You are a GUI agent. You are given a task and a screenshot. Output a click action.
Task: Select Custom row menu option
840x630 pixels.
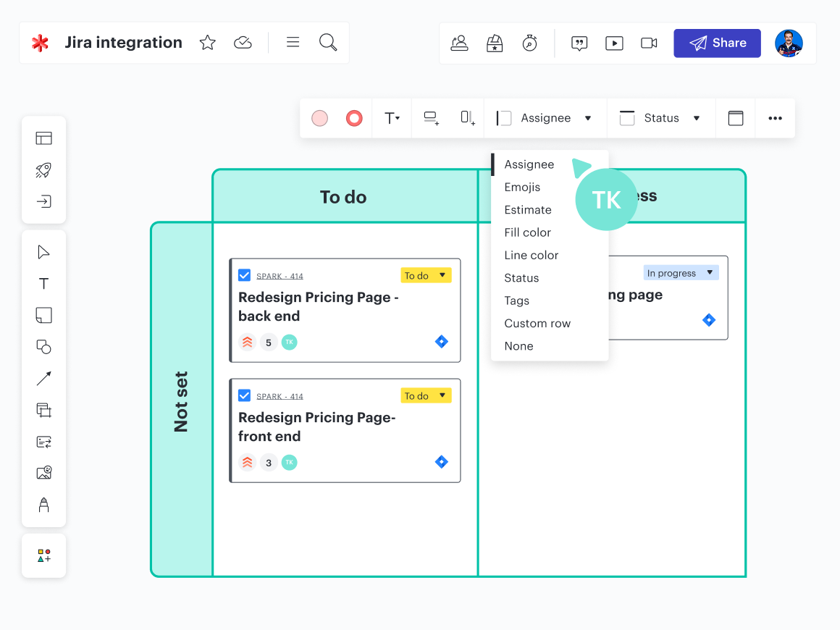(x=537, y=324)
